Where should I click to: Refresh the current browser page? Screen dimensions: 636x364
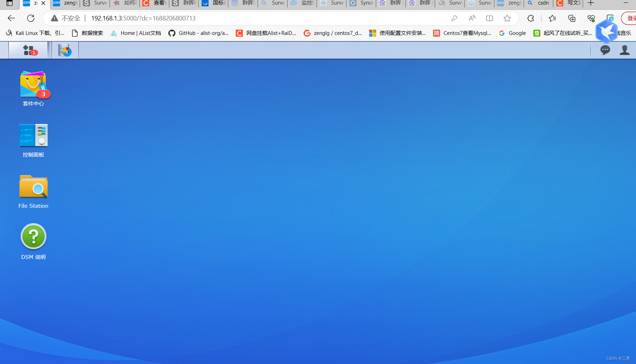(x=31, y=18)
